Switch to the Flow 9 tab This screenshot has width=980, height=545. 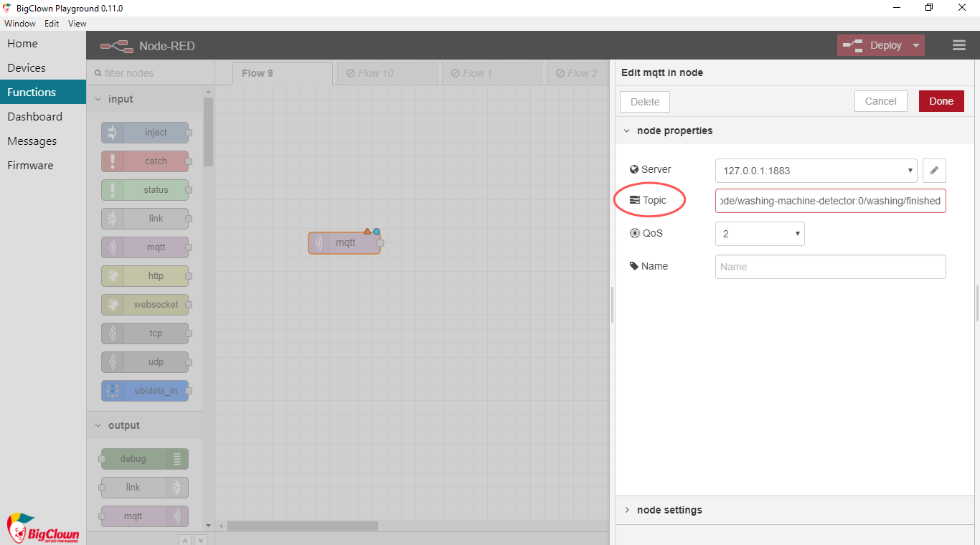[x=283, y=74]
